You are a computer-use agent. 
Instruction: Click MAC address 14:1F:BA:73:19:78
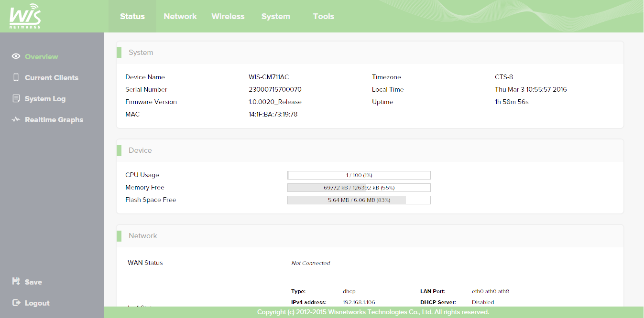[273, 114]
